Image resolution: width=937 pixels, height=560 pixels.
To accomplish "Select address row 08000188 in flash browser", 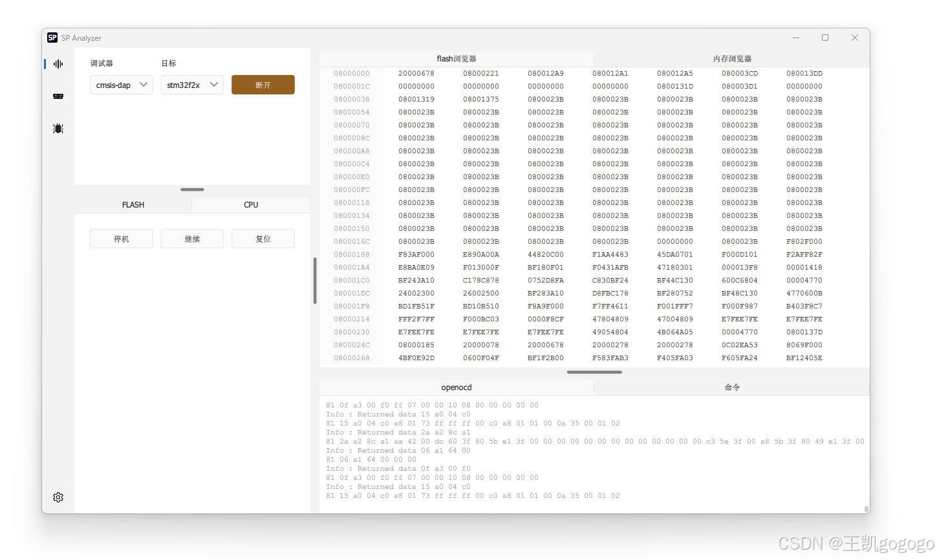I will (352, 255).
